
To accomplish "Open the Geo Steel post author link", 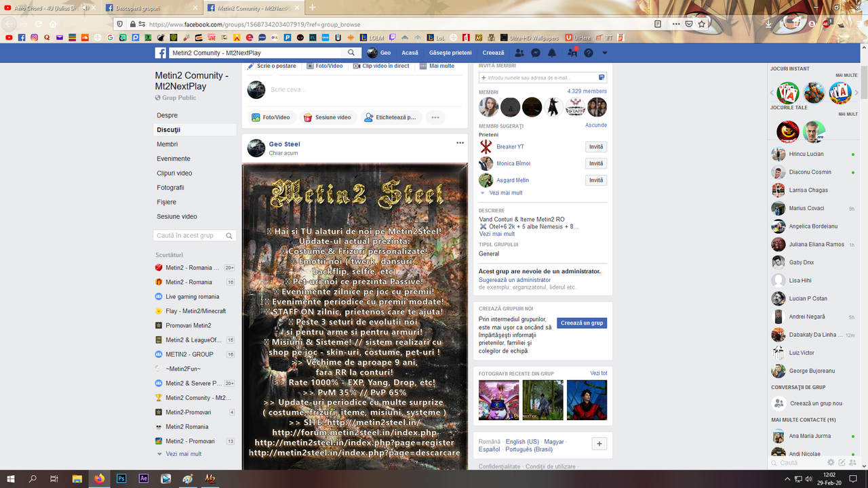I will point(284,144).
